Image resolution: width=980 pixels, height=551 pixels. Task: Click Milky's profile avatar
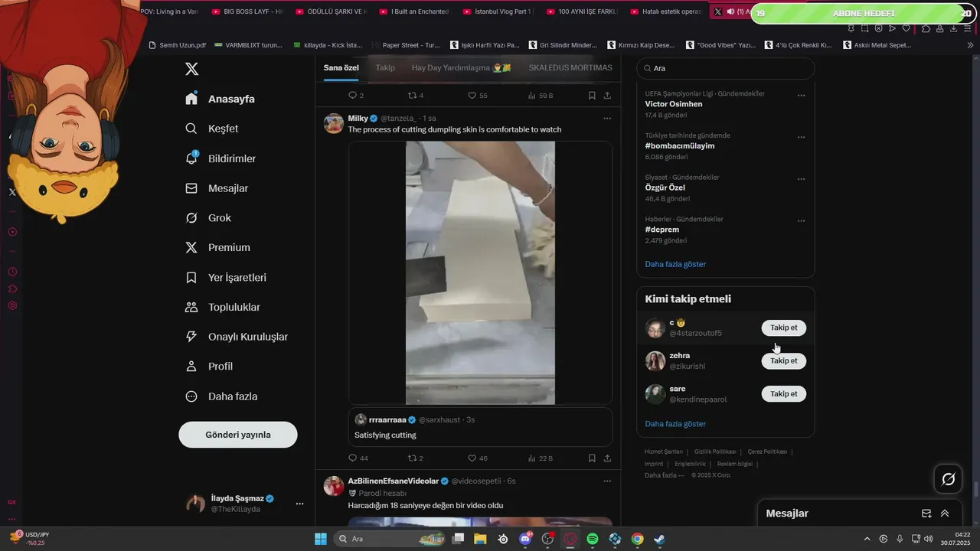tap(334, 123)
